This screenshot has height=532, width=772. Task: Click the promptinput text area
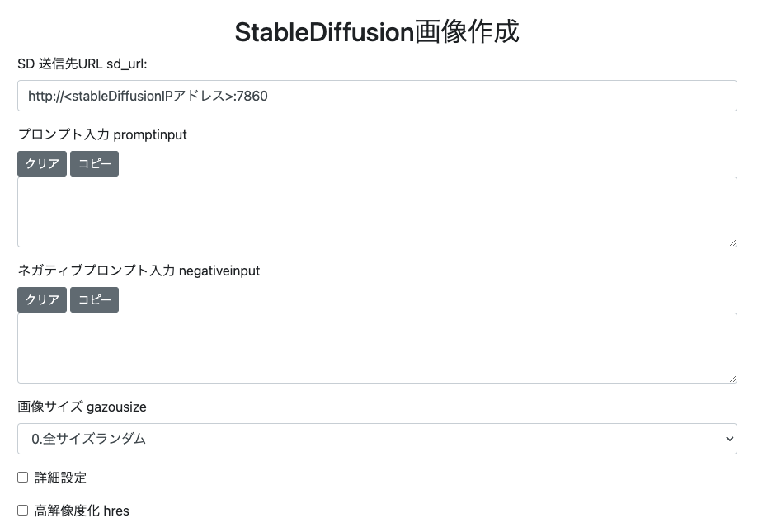[375, 211]
